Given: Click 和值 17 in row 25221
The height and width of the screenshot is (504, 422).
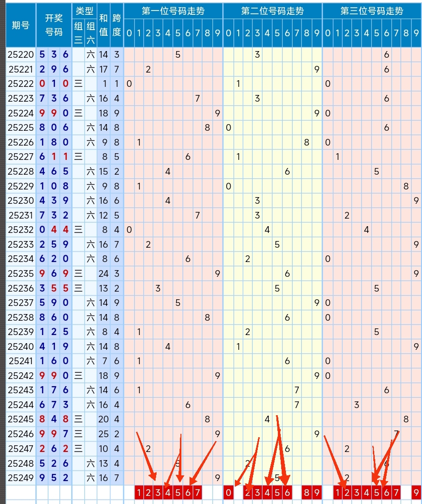Looking at the screenshot, I should (x=104, y=69).
